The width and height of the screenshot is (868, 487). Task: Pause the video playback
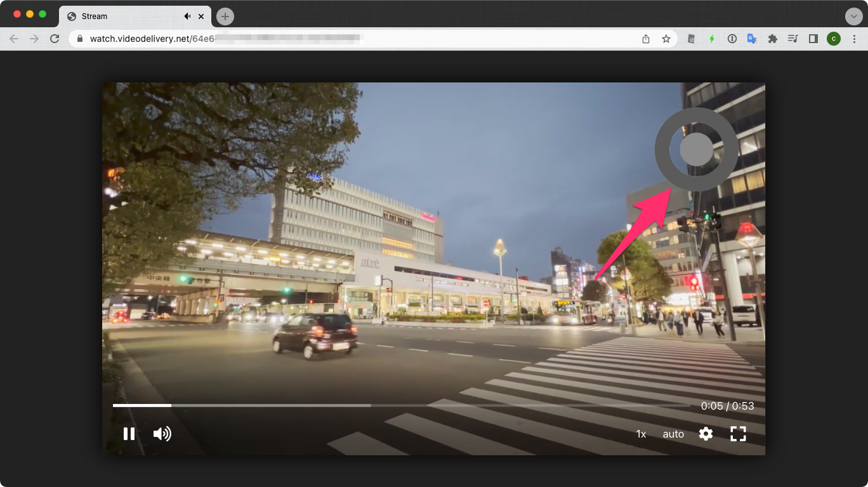pos(129,434)
